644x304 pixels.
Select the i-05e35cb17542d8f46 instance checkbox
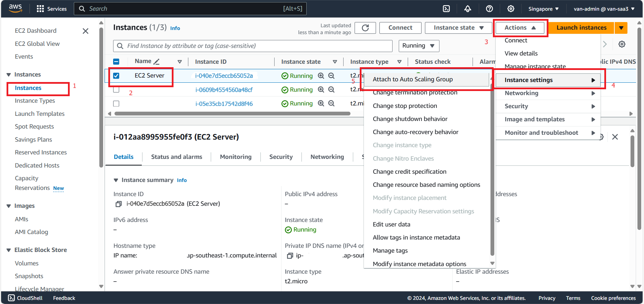point(116,103)
